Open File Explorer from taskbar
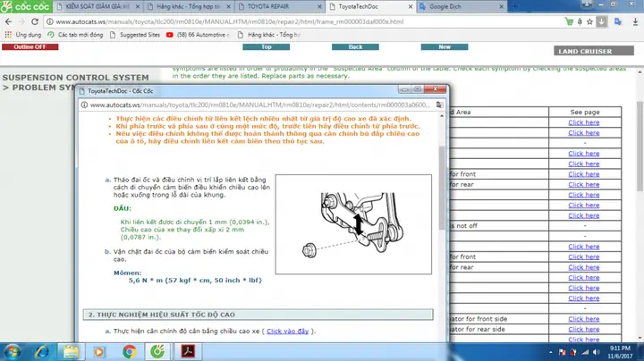This screenshot has height=361, width=644. [x=71, y=352]
